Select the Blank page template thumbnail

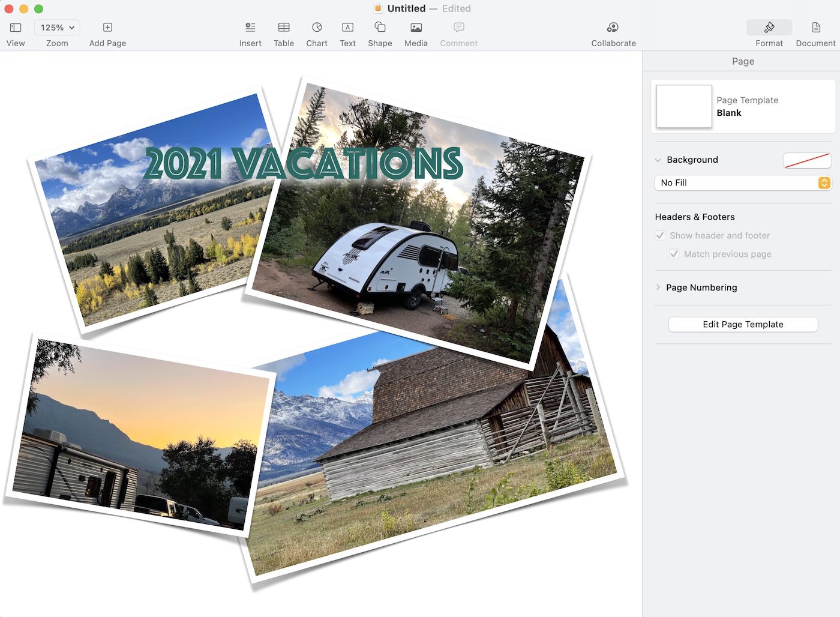coord(684,106)
